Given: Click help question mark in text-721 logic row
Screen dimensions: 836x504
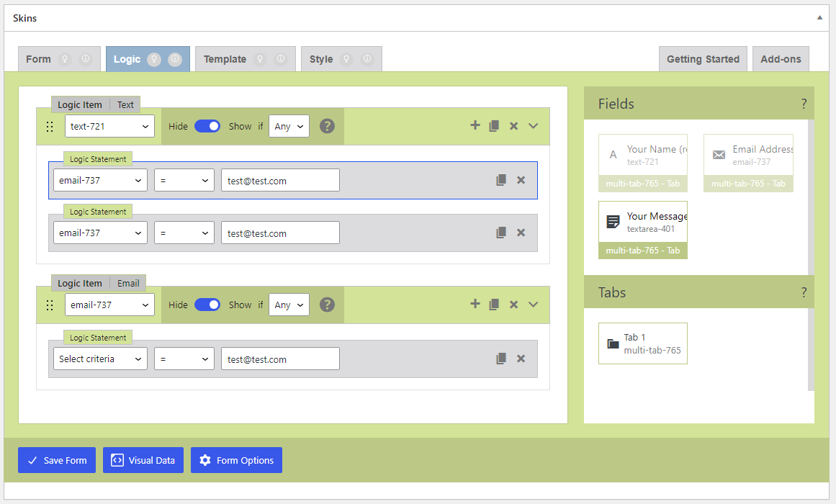Looking at the screenshot, I should point(327,126).
